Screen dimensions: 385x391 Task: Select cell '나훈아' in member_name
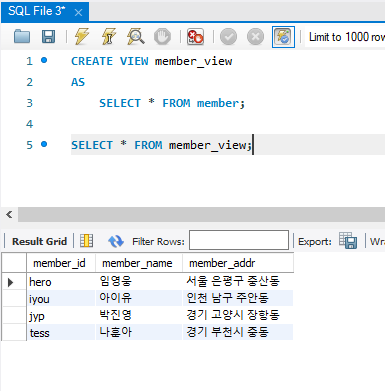pos(139,332)
